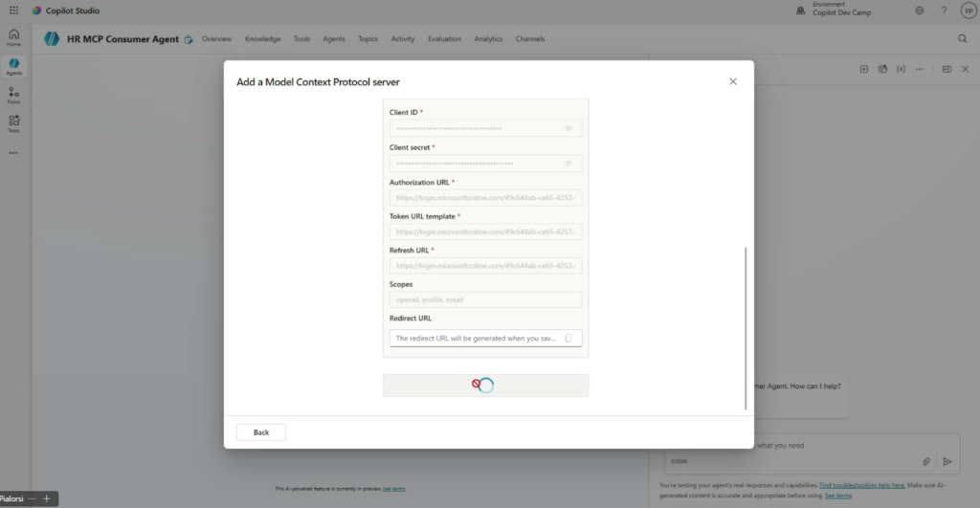Open See terms link under the dialog
The height and width of the screenshot is (508, 980).
coord(393,489)
